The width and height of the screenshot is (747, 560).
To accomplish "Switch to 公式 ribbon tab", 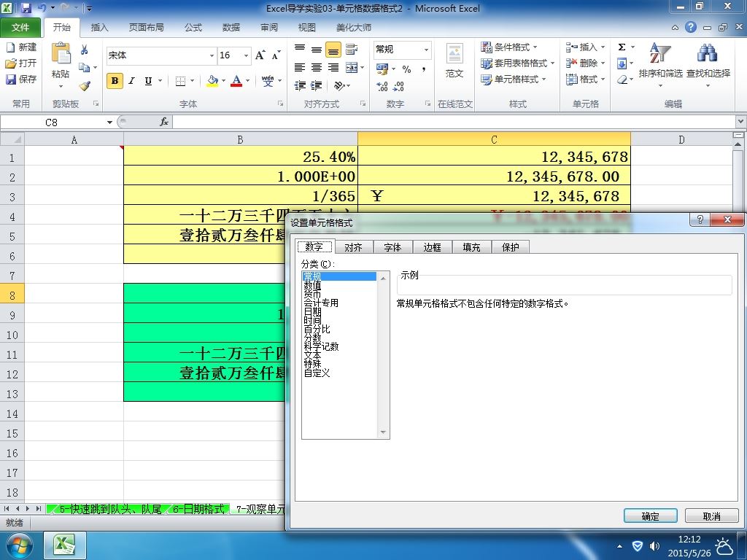I will 193,28.
